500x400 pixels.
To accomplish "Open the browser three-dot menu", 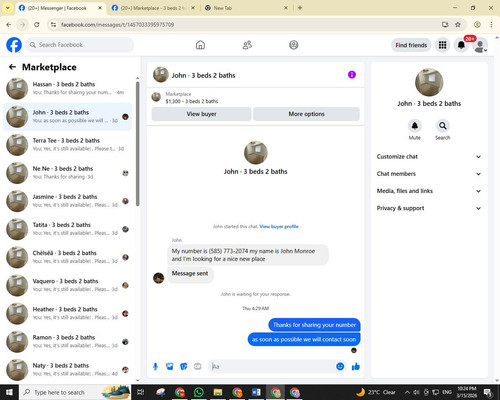I will click(x=491, y=24).
